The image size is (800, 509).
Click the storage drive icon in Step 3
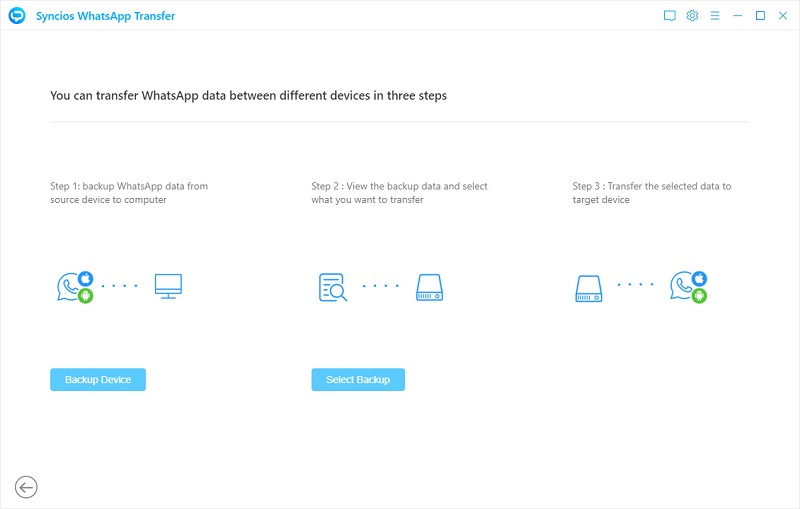[588, 288]
